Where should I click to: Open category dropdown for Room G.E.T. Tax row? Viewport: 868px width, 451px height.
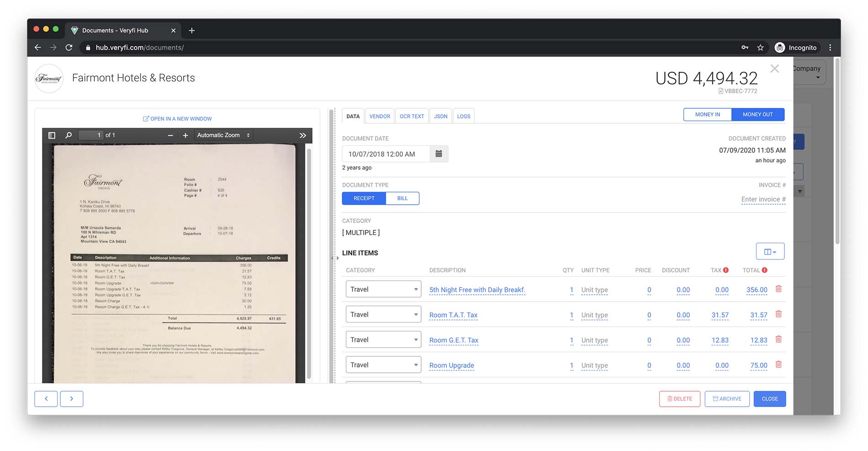(x=383, y=340)
